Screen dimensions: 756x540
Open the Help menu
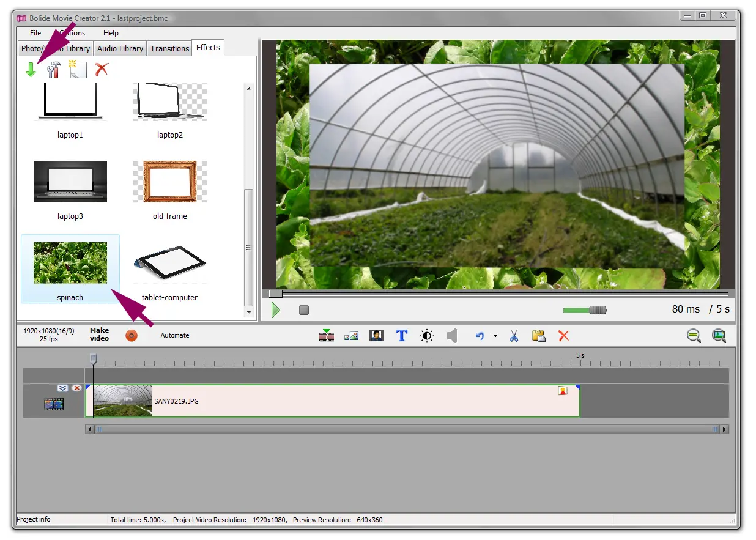(x=111, y=33)
